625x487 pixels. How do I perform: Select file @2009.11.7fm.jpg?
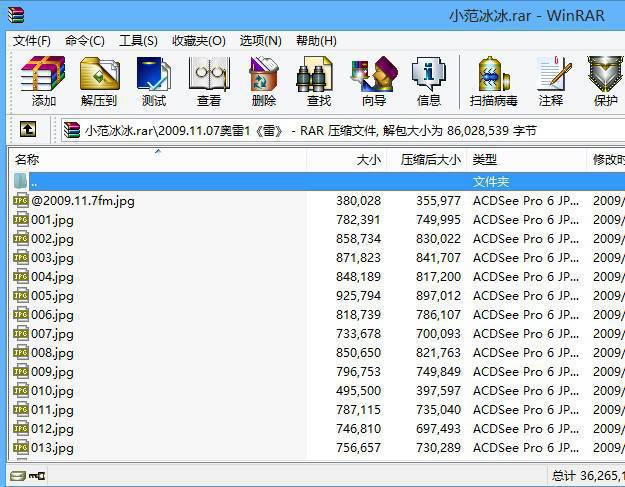point(83,200)
